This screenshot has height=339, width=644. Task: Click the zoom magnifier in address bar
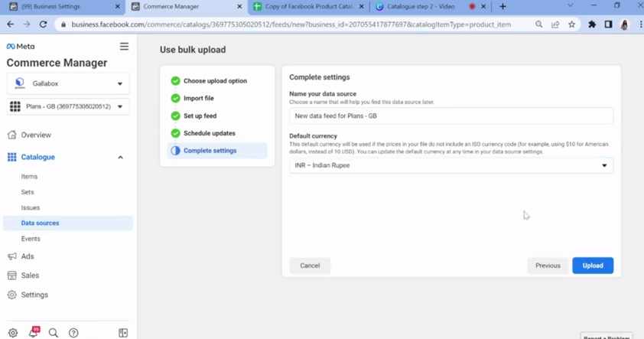tap(539, 24)
